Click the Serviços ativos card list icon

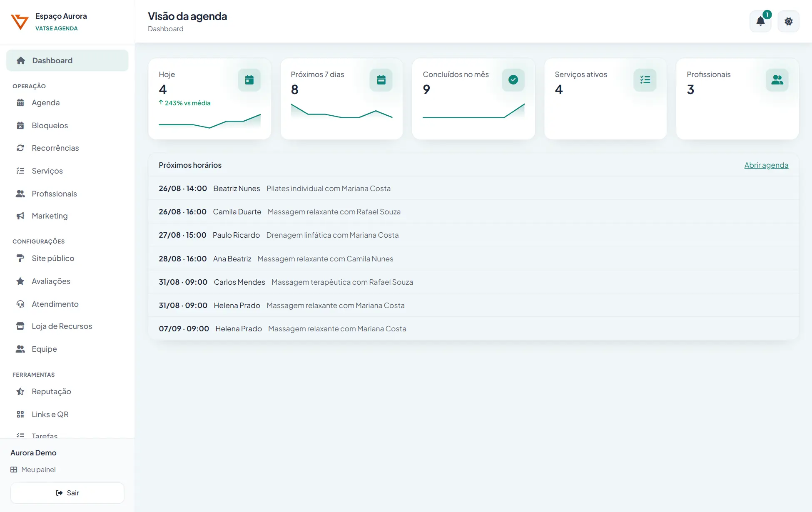coord(645,80)
